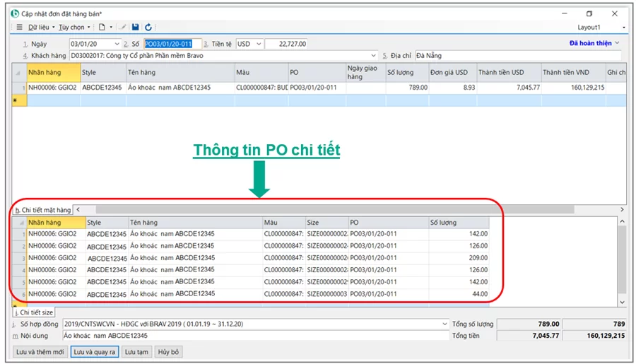Click the unit price cell 8.93

[453, 88]
